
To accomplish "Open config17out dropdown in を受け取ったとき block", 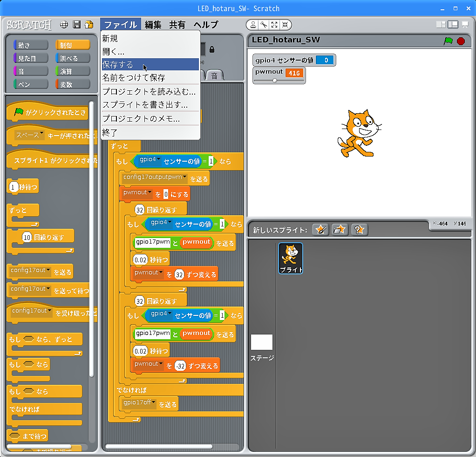I will pos(32,311).
